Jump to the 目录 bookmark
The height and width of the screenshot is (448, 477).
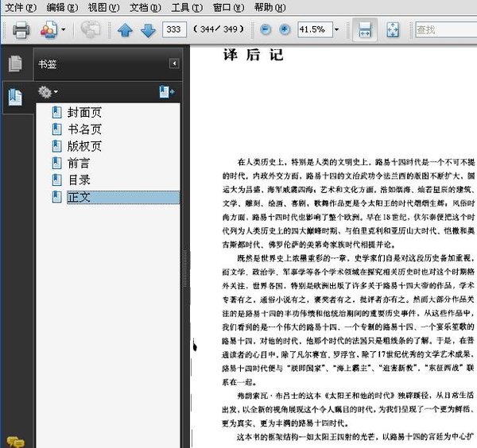(79, 180)
